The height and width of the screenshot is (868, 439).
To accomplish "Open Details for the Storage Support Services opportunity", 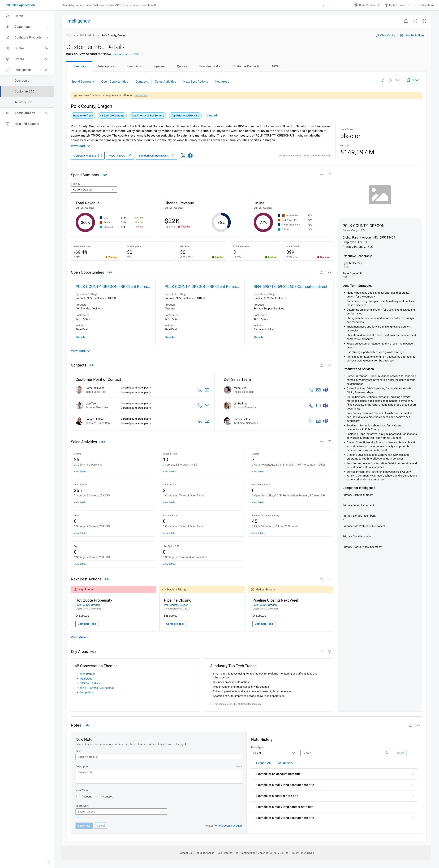I will coord(259,337).
